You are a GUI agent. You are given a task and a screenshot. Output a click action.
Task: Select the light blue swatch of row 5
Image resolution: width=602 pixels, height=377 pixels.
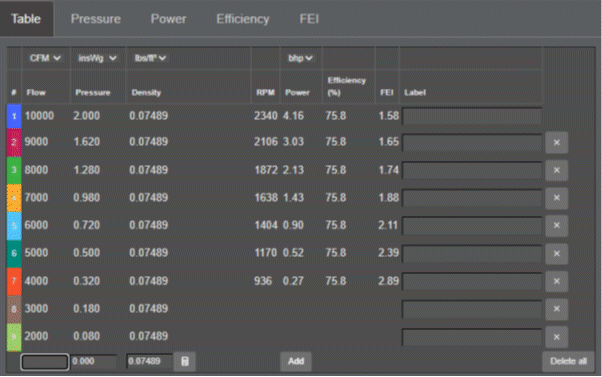click(x=14, y=225)
